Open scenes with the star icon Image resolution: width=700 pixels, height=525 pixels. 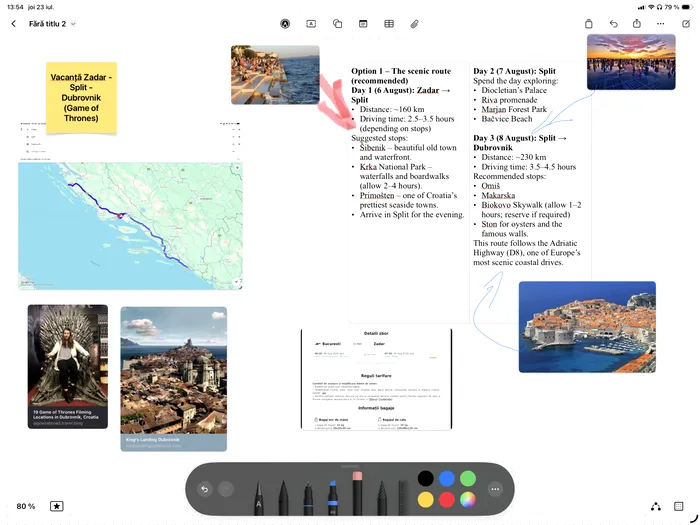[57, 506]
